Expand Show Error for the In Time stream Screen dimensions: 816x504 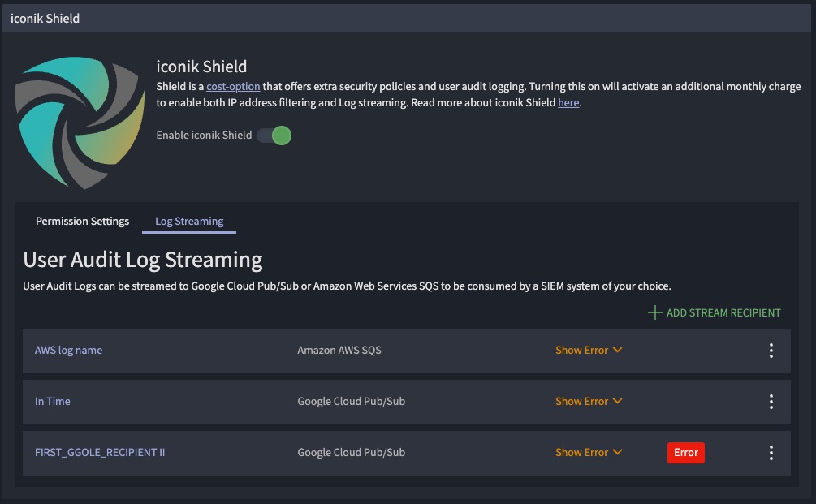[x=589, y=401]
